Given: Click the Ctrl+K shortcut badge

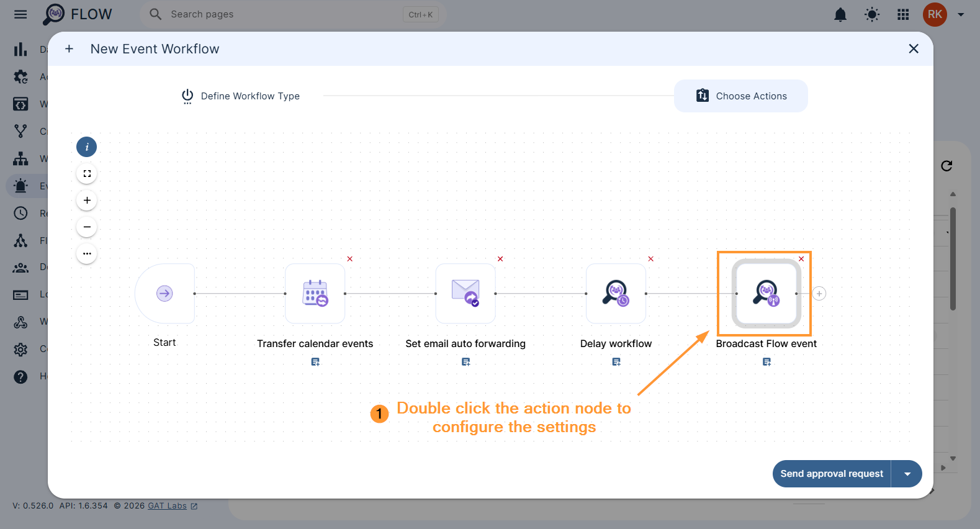Looking at the screenshot, I should [421, 15].
